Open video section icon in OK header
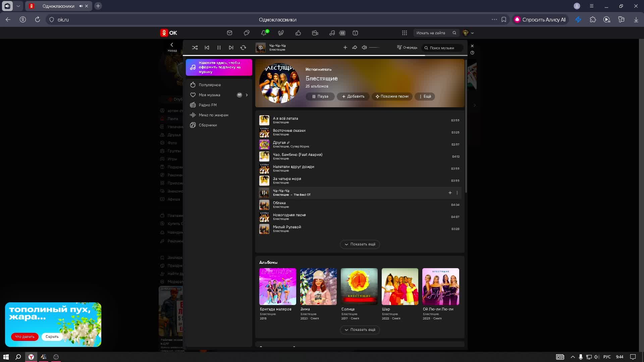The image size is (644, 362). click(x=315, y=33)
